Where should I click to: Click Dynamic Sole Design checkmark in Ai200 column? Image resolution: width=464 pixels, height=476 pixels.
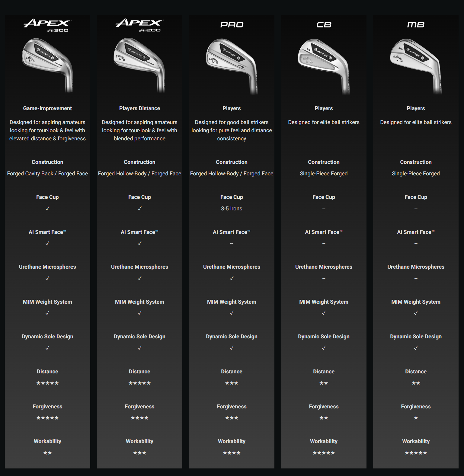click(x=139, y=348)
